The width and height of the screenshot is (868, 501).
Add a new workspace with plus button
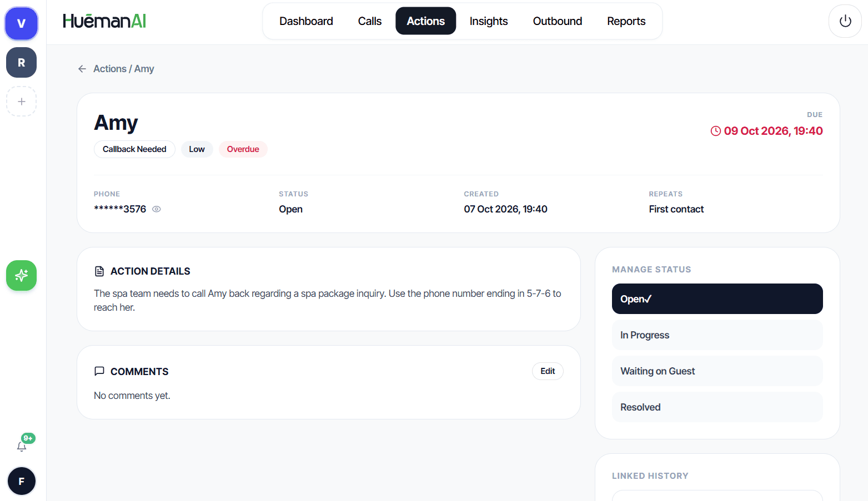(x=21, y=102)
